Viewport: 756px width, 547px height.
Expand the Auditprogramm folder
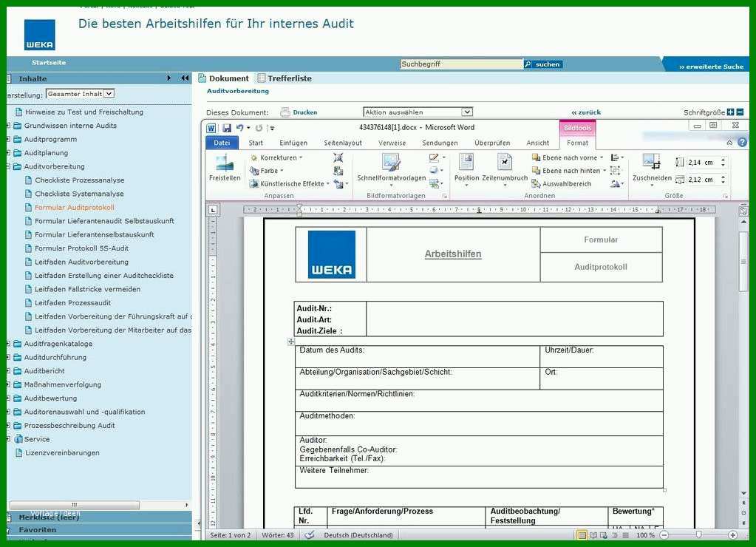click(x=9, y=139)
